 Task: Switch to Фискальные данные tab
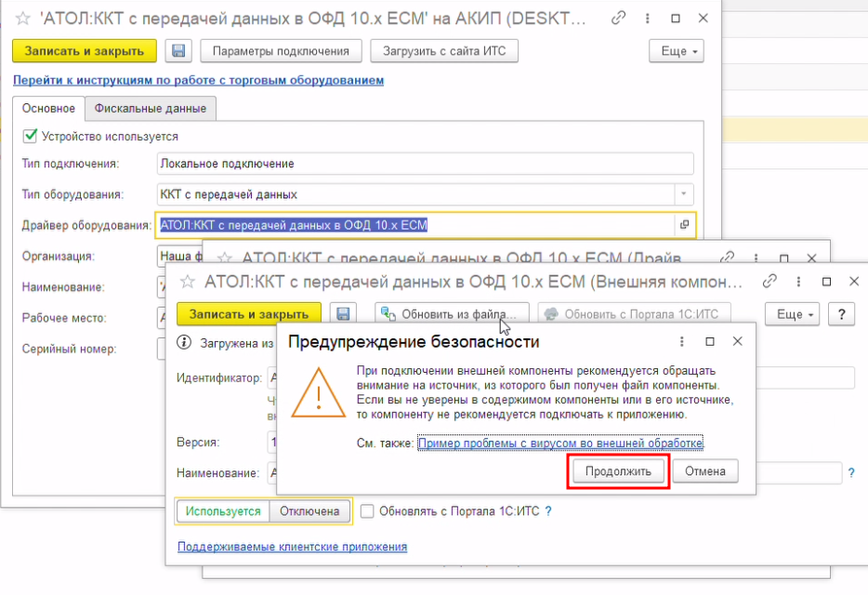pyautogui.click(x=150, y=109)
